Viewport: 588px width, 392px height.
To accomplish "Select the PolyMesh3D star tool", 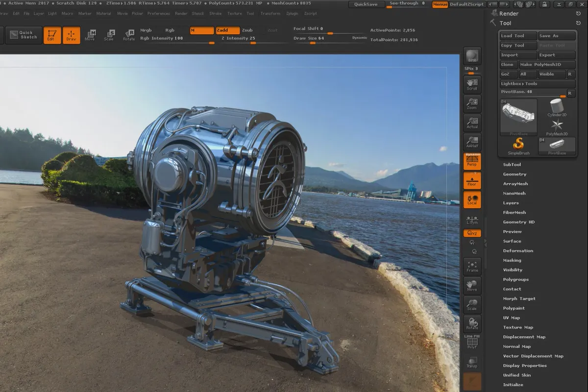I will [557, 127].
